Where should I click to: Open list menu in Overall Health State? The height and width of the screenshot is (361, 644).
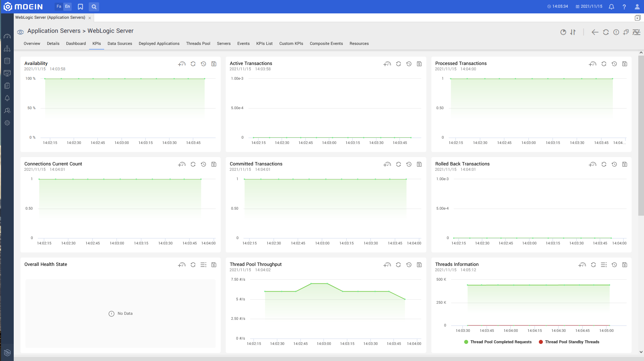[203, 265]
